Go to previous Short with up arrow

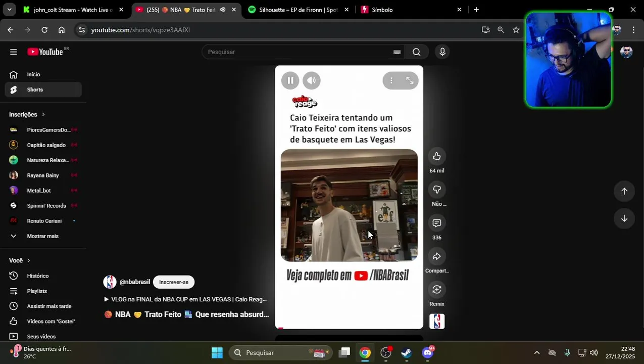pos(624,191)
